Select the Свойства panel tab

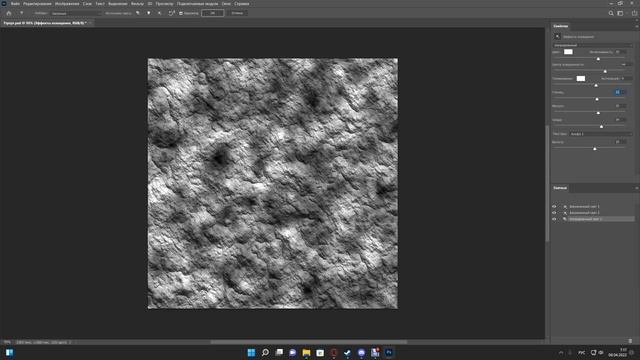click(x=560, y=26)
